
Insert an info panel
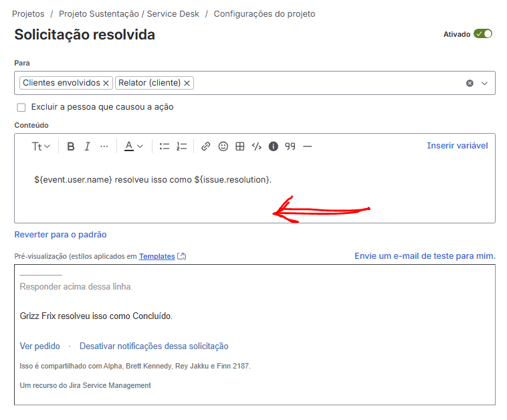click(273, 146)
